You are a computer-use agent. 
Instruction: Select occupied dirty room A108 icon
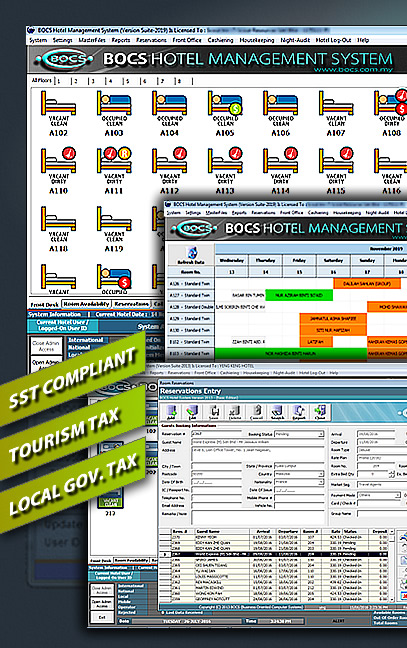tap(390, 102)
